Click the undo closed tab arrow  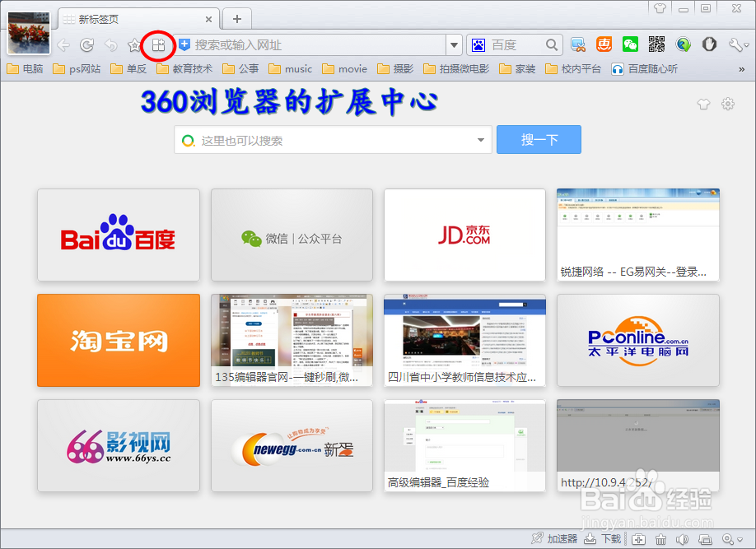click(111, 45)
